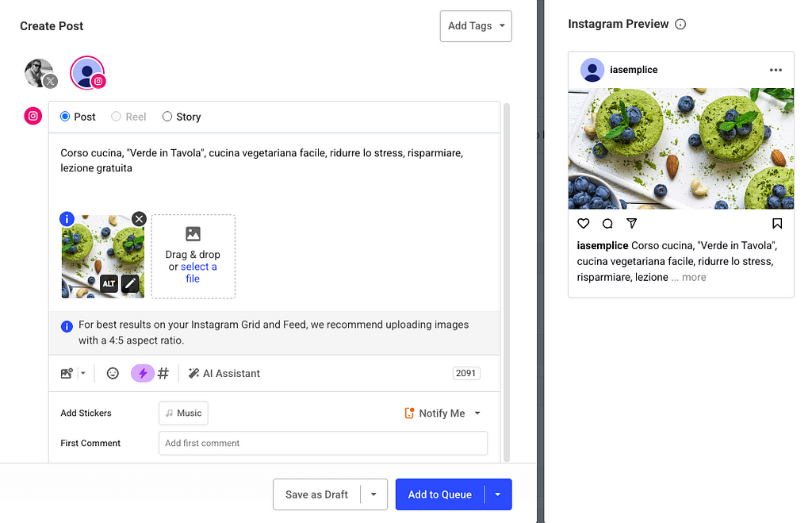This screenshot has width=812, height=523.
Task: Click the select a file link
Action: tap(198, 273)
